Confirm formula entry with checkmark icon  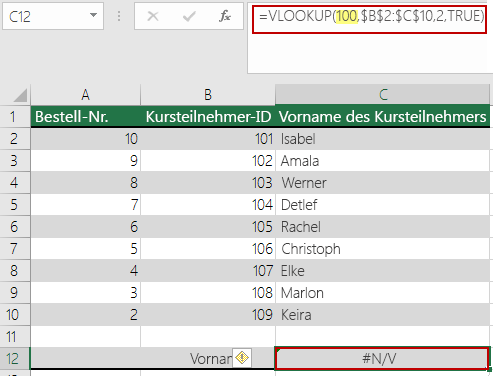point(189,16)
